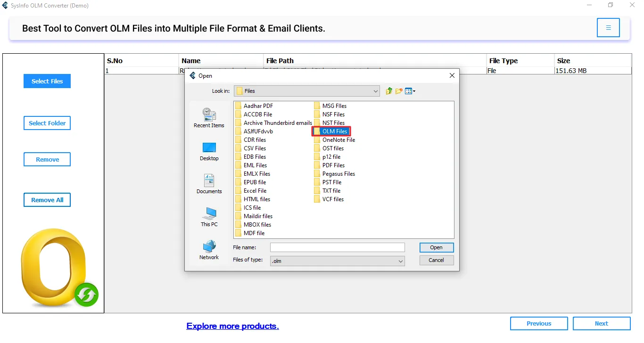Open the view menu icon in dialog
The image size is (644, 343).
tap(410, 91)
